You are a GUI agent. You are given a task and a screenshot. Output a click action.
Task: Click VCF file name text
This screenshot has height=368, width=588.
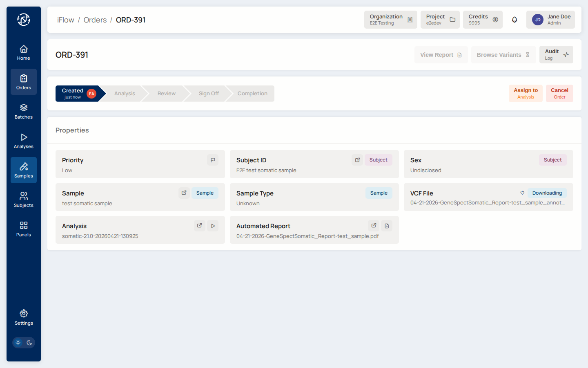click(488, 203)
